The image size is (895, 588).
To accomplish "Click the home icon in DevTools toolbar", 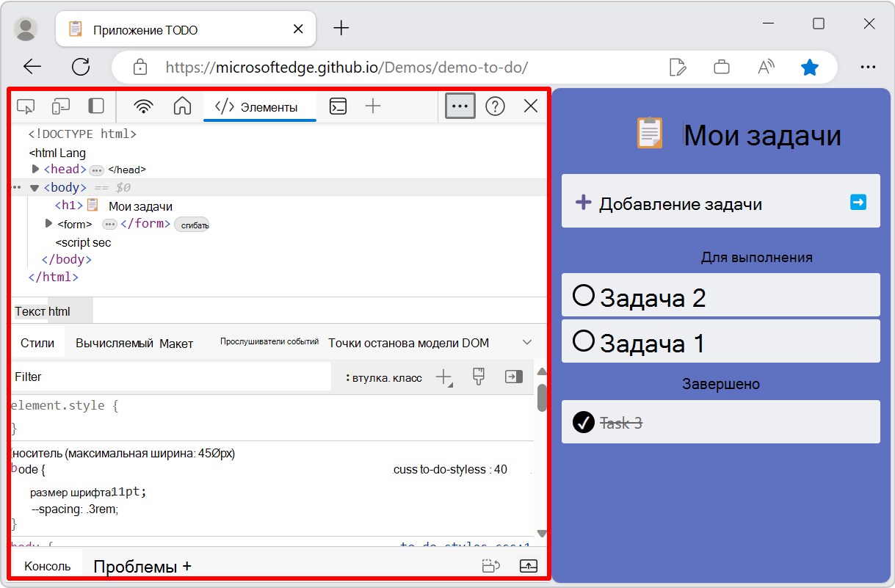I will click(x=181, y=106).
